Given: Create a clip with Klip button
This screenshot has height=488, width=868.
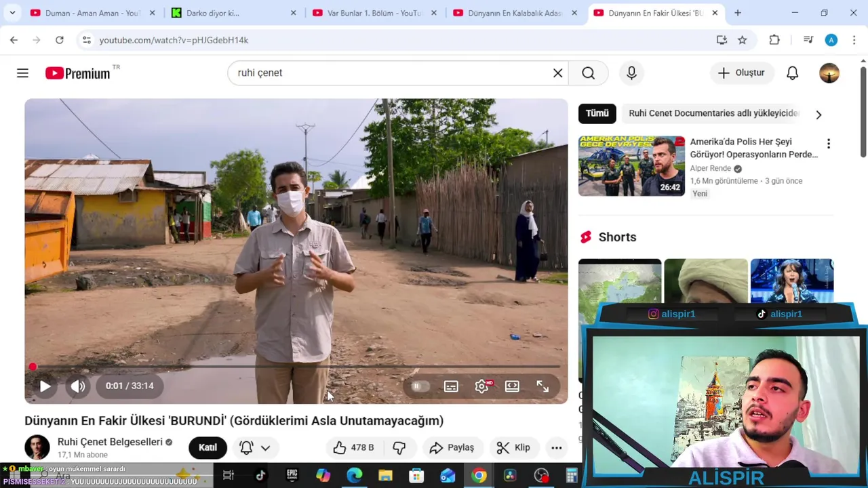Looking at the screenshot, I should pos(513,447).
